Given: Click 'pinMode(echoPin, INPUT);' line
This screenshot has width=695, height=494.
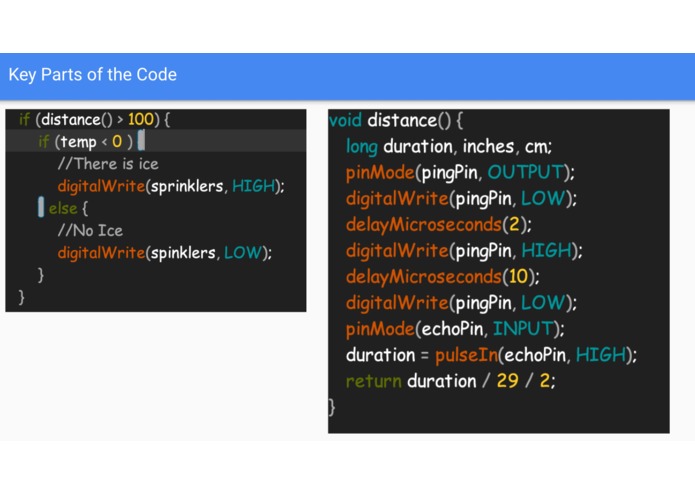Looking at the screenshot, I should coord(455,329).
